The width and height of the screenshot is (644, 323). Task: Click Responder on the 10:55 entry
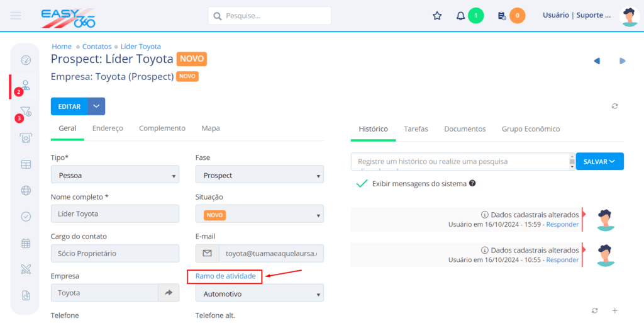tap(562, 259)
